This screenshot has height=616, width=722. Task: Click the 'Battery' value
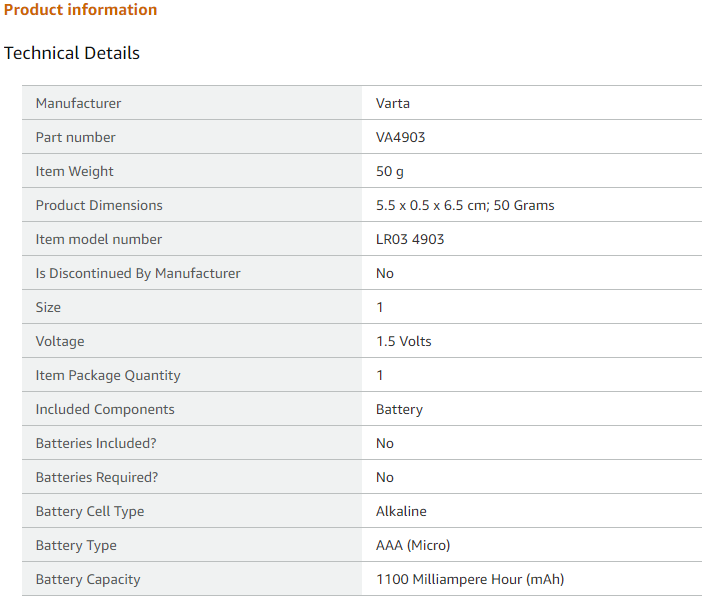[x=399, y=410]
